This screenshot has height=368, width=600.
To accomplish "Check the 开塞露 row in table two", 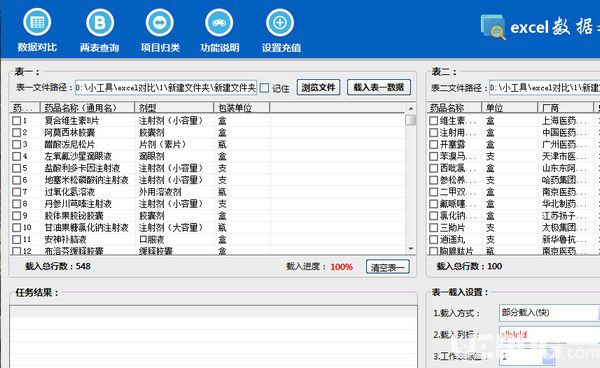I will click(x=433, y=145).
